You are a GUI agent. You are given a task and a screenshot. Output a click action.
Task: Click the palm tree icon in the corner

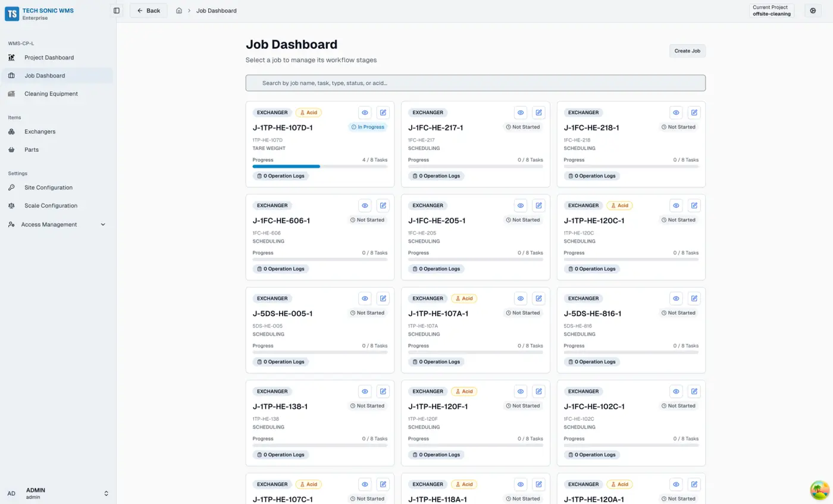[820, 490]
